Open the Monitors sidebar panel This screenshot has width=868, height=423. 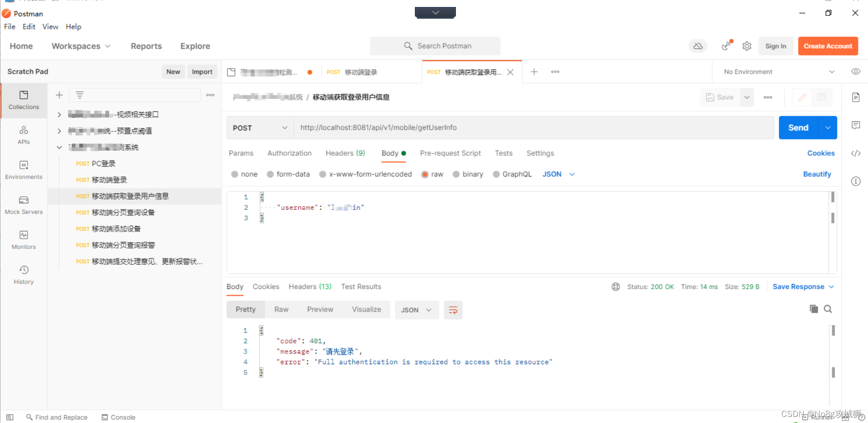tap(24, 240)
